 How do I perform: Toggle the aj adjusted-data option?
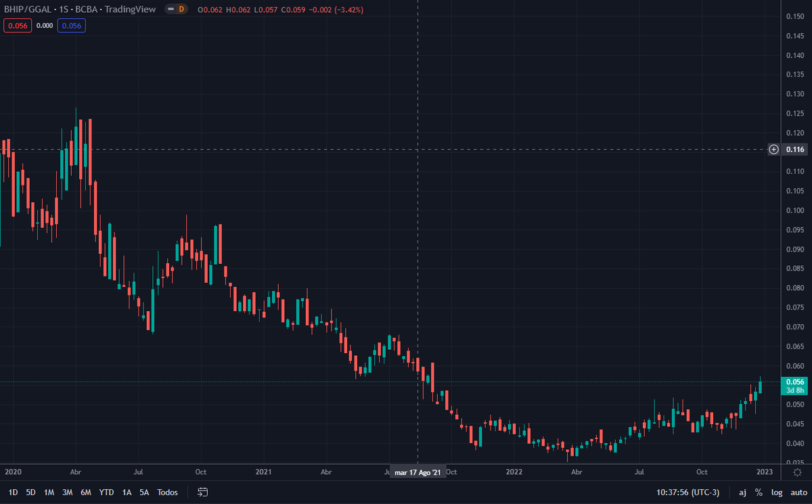[x=742, y=492]
